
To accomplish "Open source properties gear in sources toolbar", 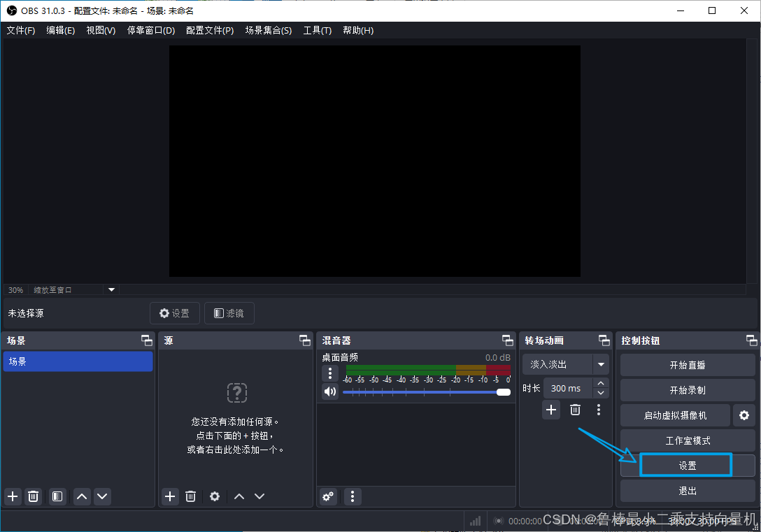I will [x=215, y=496].
